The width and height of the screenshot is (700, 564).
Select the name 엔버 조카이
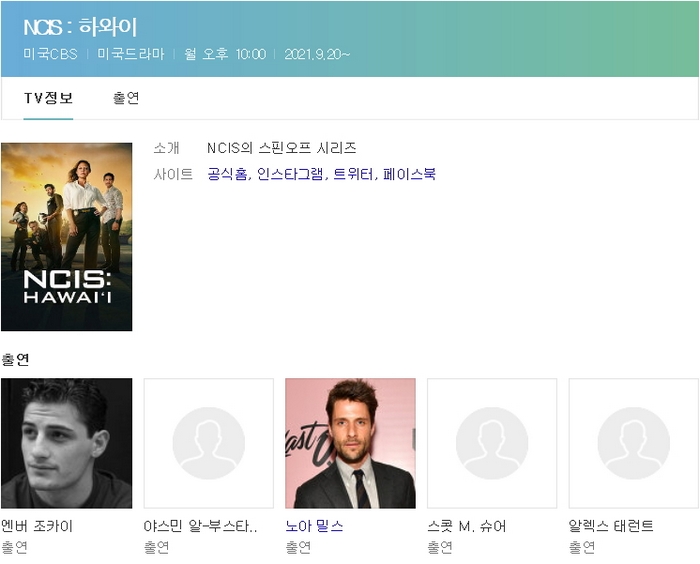point(37,526)
